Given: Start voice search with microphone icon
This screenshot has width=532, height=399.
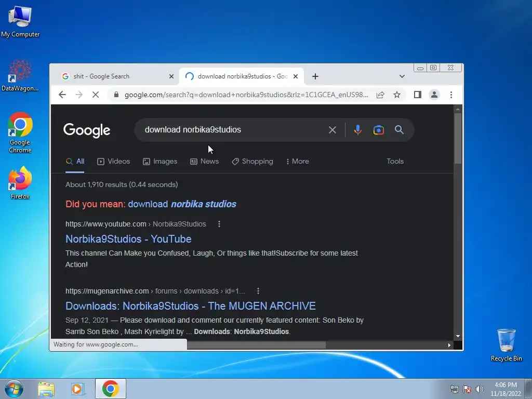Looking at the screenshot, I should click(358, 129).
